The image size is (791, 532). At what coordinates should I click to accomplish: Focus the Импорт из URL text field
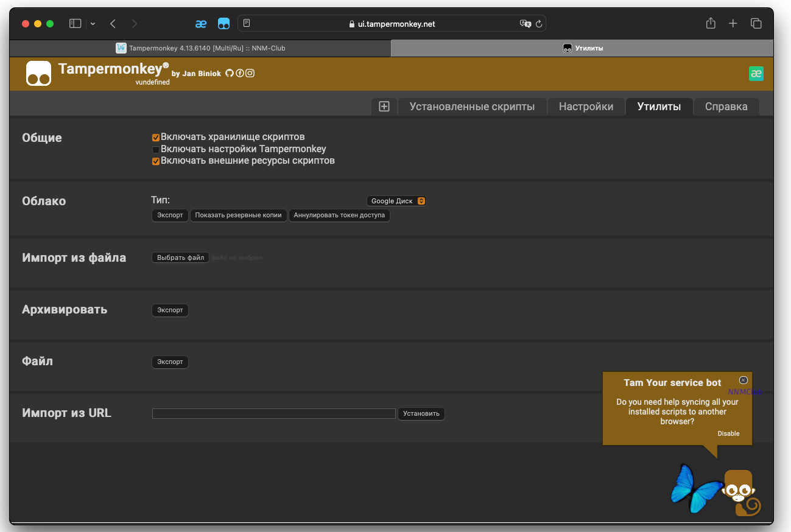point(274,413)
